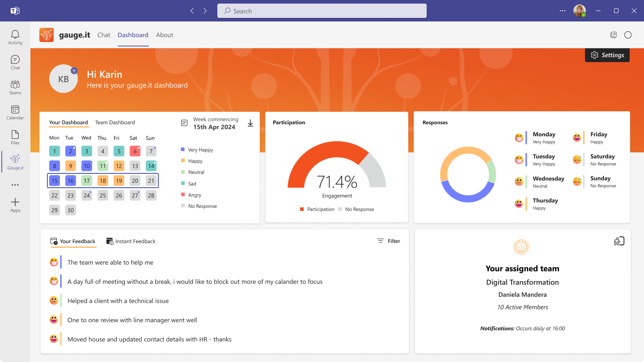Click the circle icon beside pop-out
644x362 pixels.
[628, 35]
